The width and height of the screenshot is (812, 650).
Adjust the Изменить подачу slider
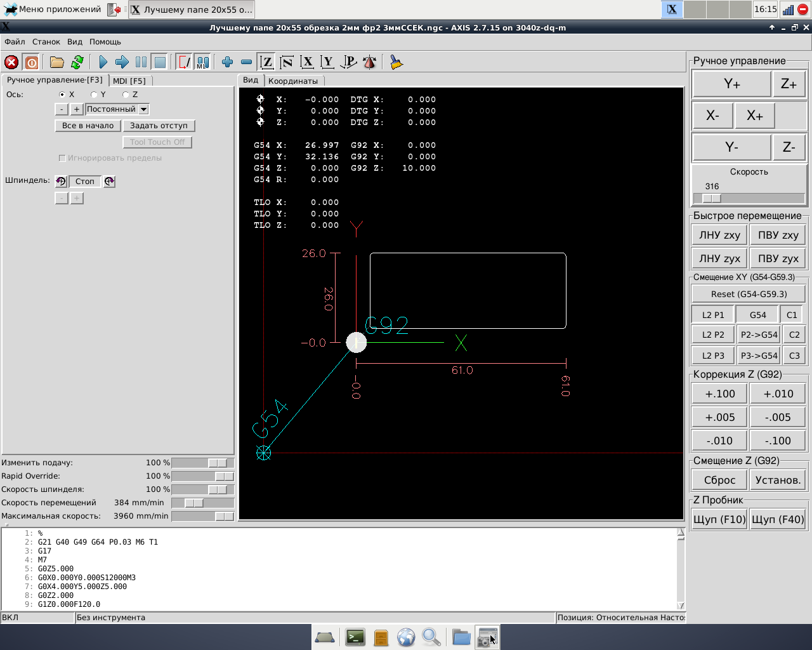(x=218, y=463)
